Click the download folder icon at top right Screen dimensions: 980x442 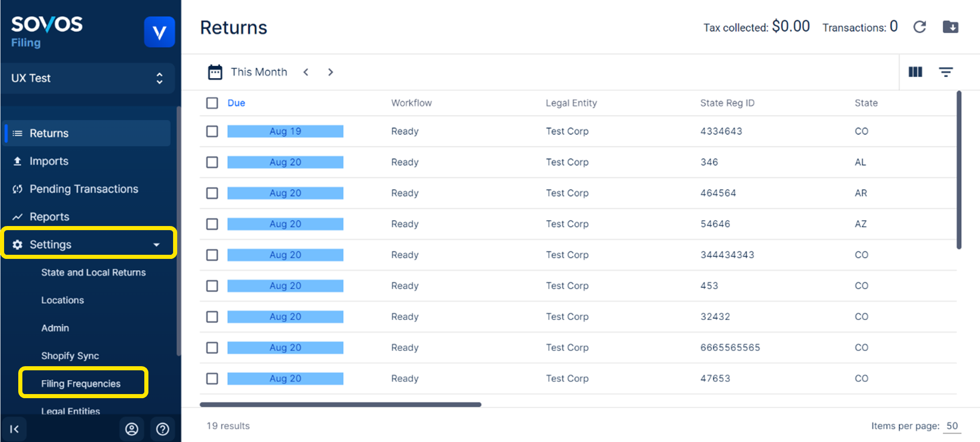[x=950, y=27]
